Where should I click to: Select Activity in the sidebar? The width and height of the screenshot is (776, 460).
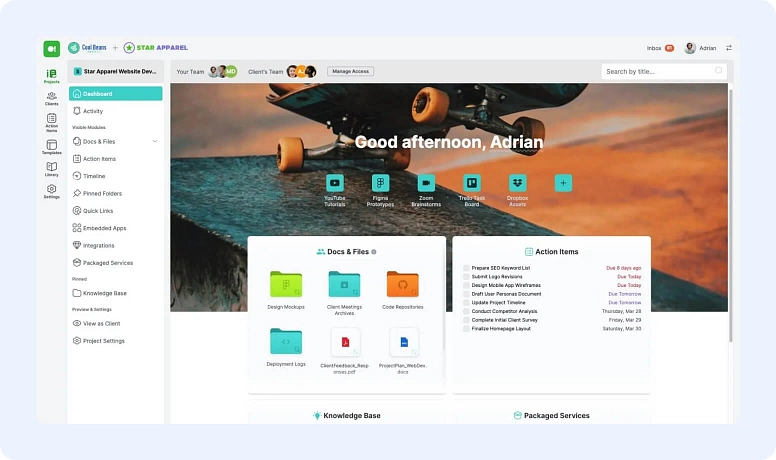point(93,111)
